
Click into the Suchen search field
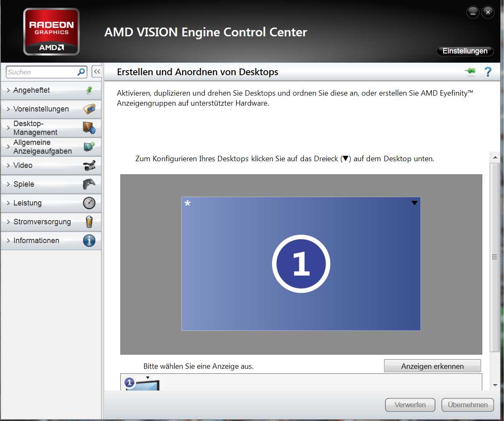tap(42, 72)
